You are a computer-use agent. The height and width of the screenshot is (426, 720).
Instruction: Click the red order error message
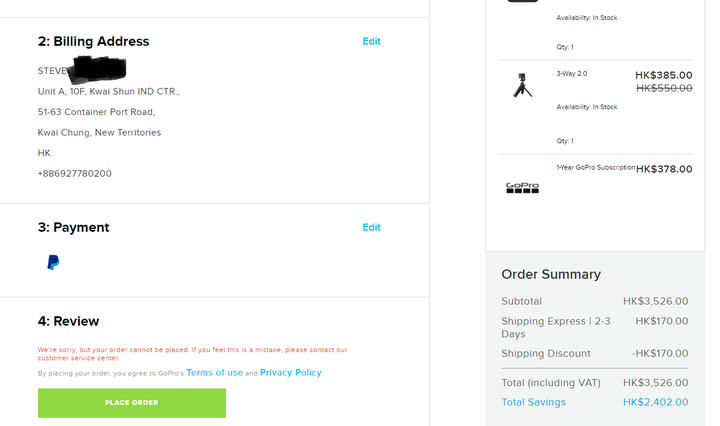(x=193, y=354)
